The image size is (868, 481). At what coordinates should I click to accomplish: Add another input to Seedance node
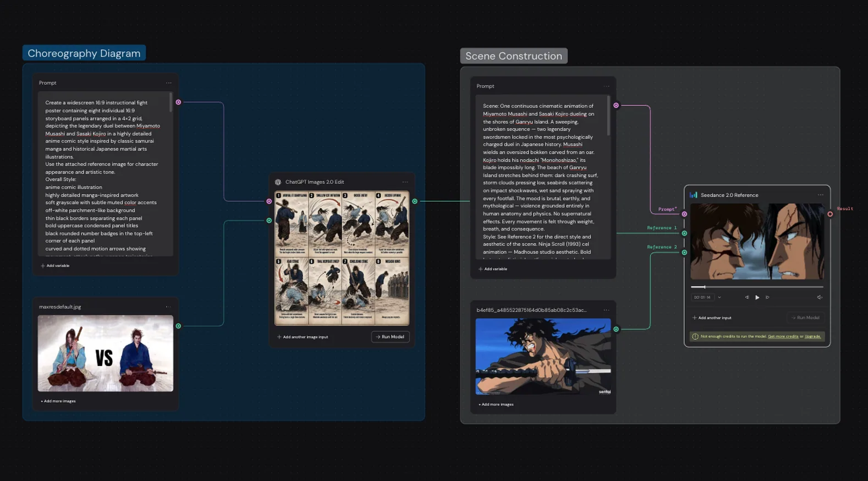pyautogui.click(x=712, y=318)
